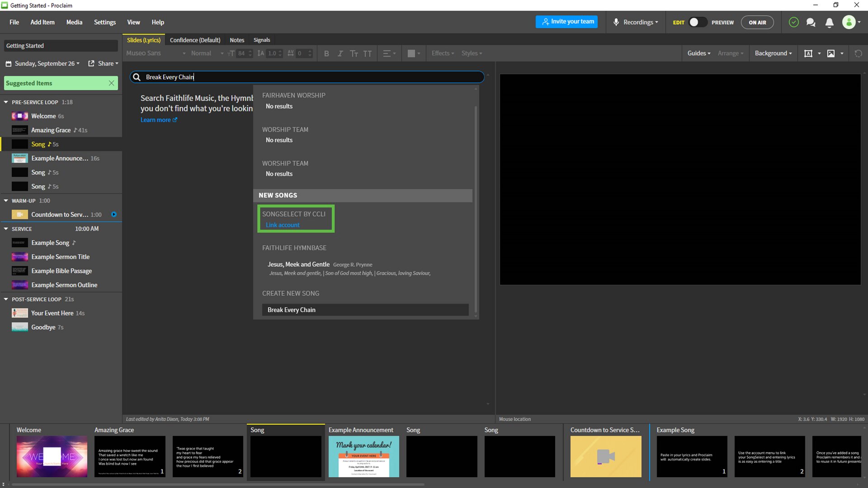The height and width of the screenshot is (488, 868).
Task: Expand the Effects dropdown menu
Action: 442,53
